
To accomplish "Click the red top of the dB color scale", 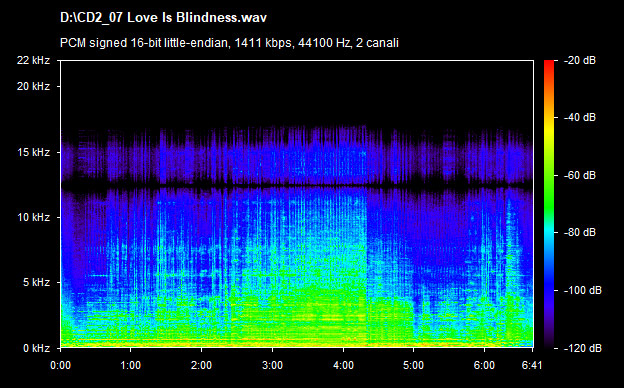I will (x=549, y=66).
